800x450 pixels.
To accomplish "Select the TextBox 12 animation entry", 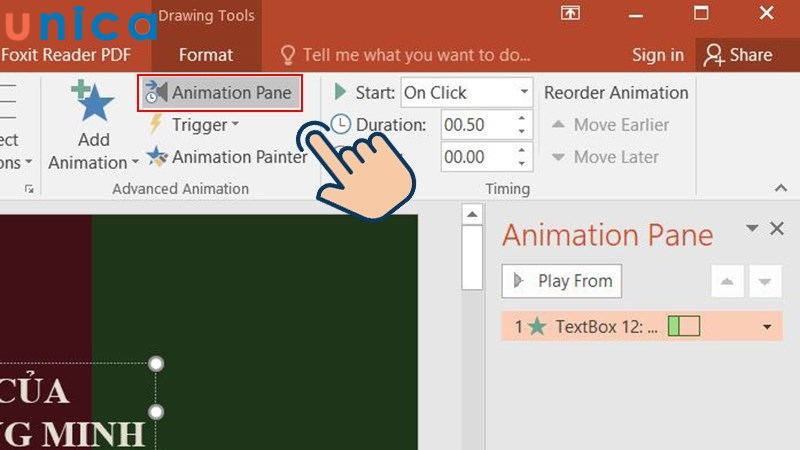I will click(x=642, y=327).
